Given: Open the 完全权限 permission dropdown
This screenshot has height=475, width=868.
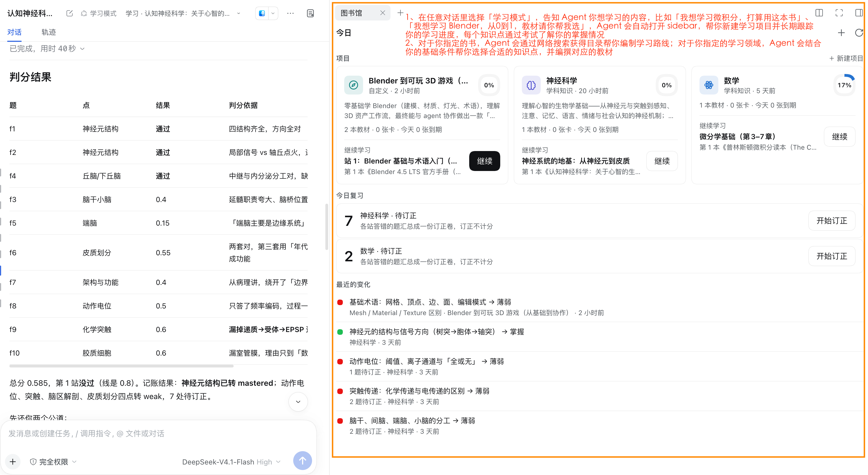Looking at the screenshot, I should coord(53,462).
